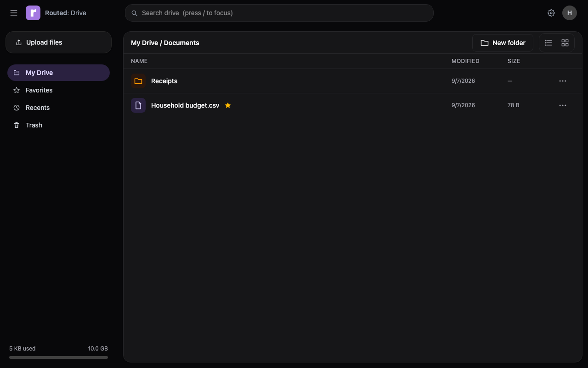The height and width of the screenshot is (368, 588).
Task: Open the user avatar H menu
Action: click(570, 13)
